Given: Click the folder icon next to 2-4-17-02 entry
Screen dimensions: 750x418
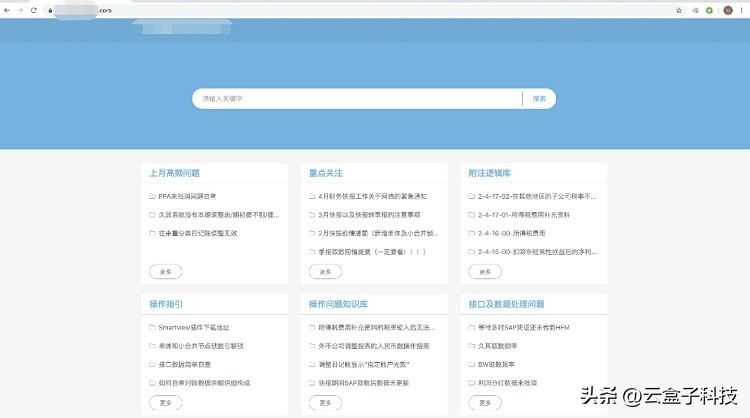Looking at the screenshot, I should pos(471,196).
